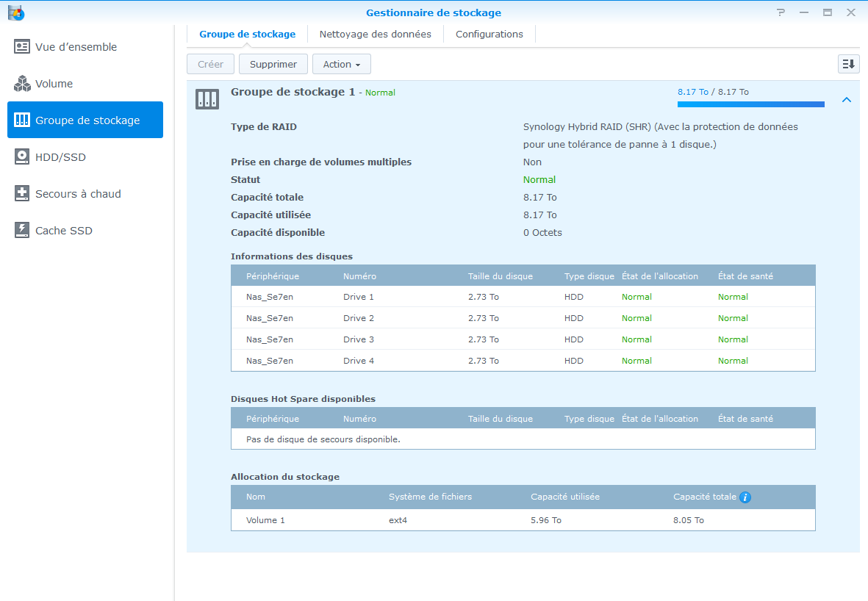Open Secours à chaud plus icon
This screenshot has width=868, height=601.
tap(22, 194)
